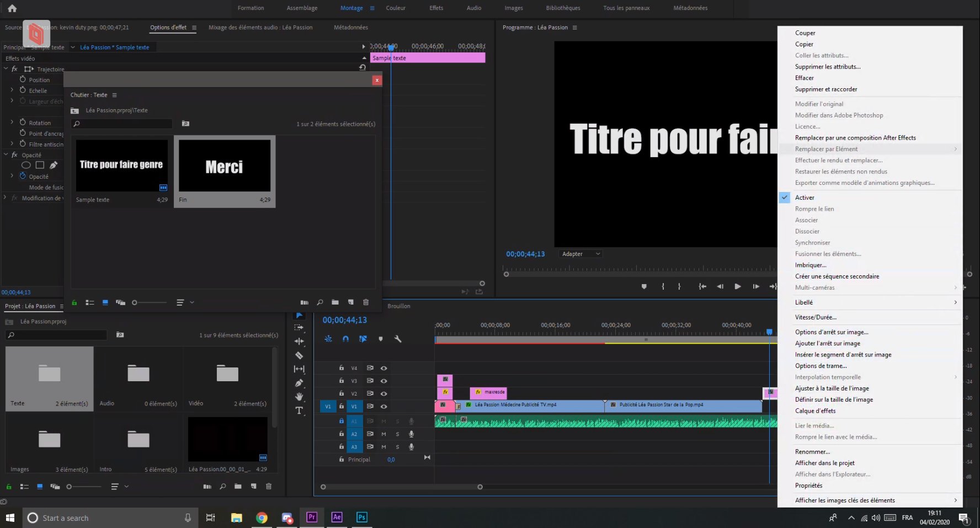The height and width of the screenshot is (528, 980).
Task: Select the Slip tool in toolbox
Action: [299, 369]
